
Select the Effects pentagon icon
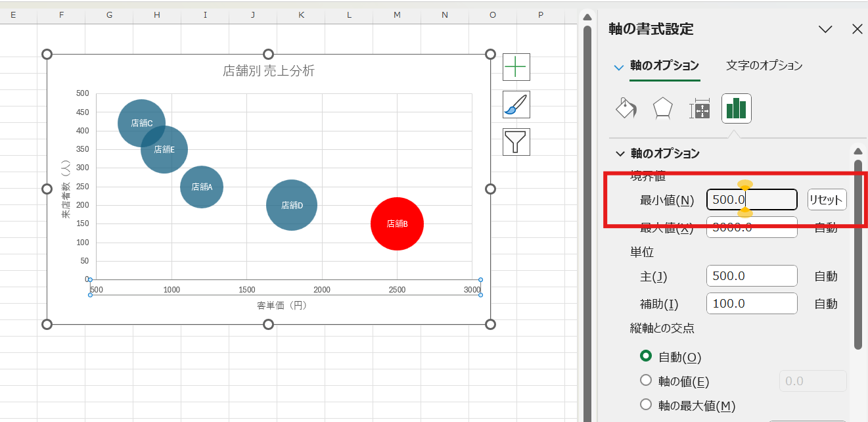tap(662, 108)
